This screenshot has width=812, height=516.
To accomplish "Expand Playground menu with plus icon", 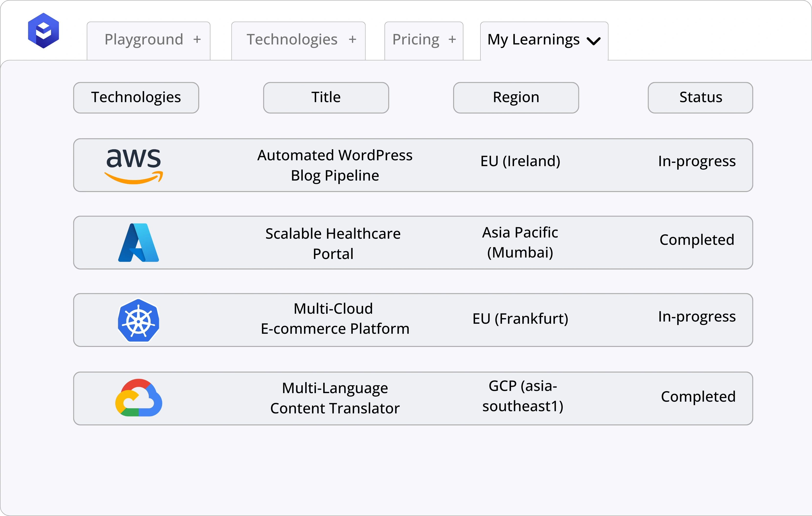I will (x=197, y=40).
